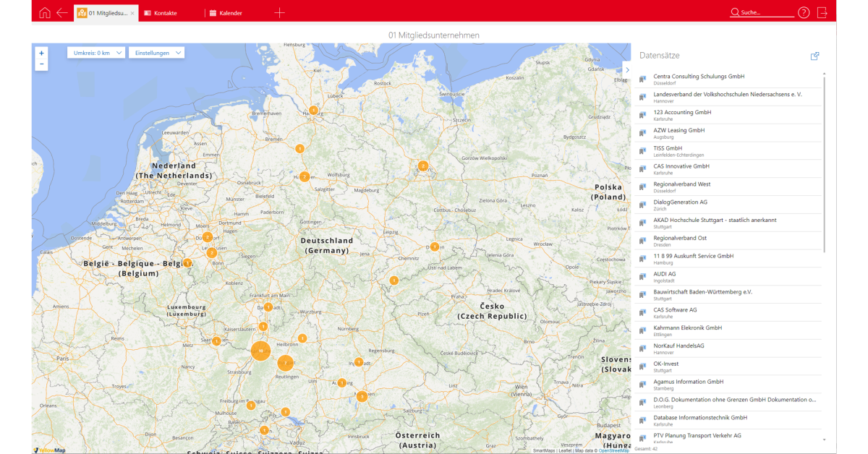
Task: Click the large Karlsruhe cluster marker
Action: point(260,351)
